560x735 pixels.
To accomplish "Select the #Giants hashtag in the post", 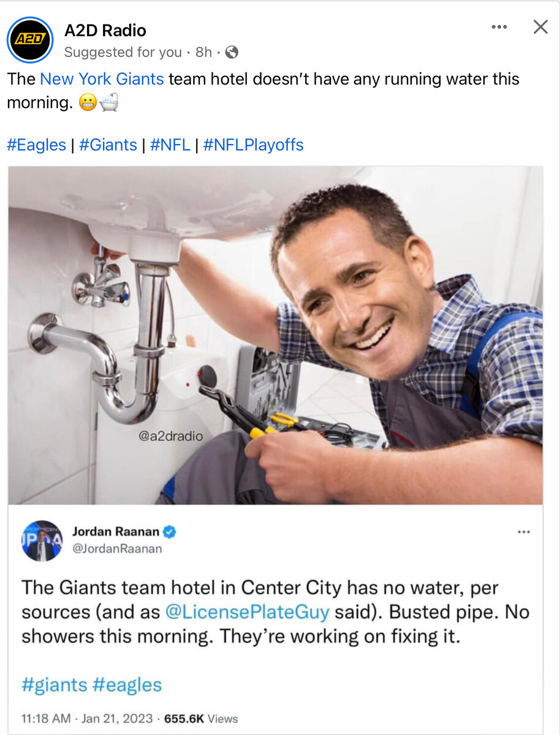I will [x=108, y=145].
